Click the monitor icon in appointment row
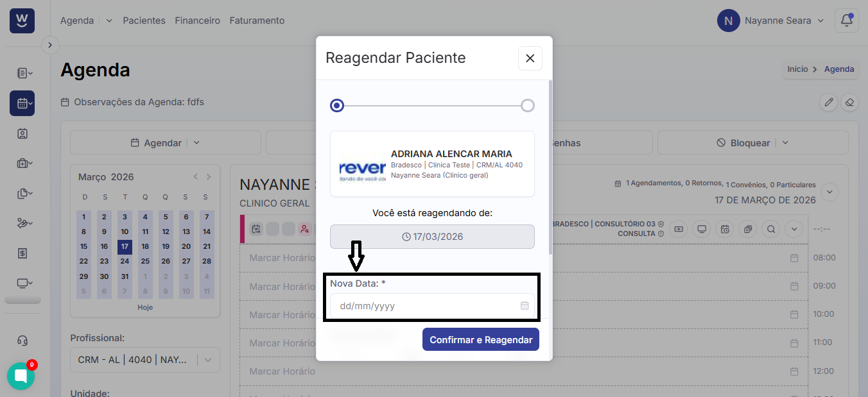Viewport: 868px width, 397px height. point(702,229)
